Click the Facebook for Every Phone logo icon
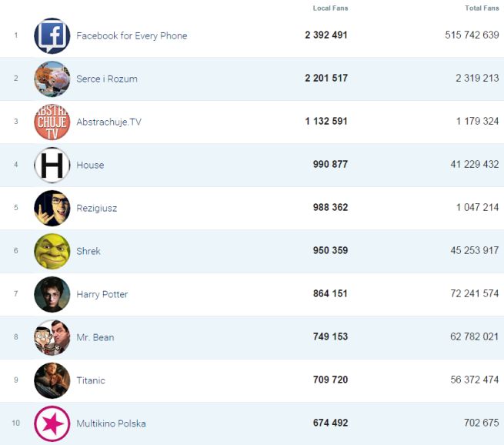This screenshot has height=445, width=504. 52,36
